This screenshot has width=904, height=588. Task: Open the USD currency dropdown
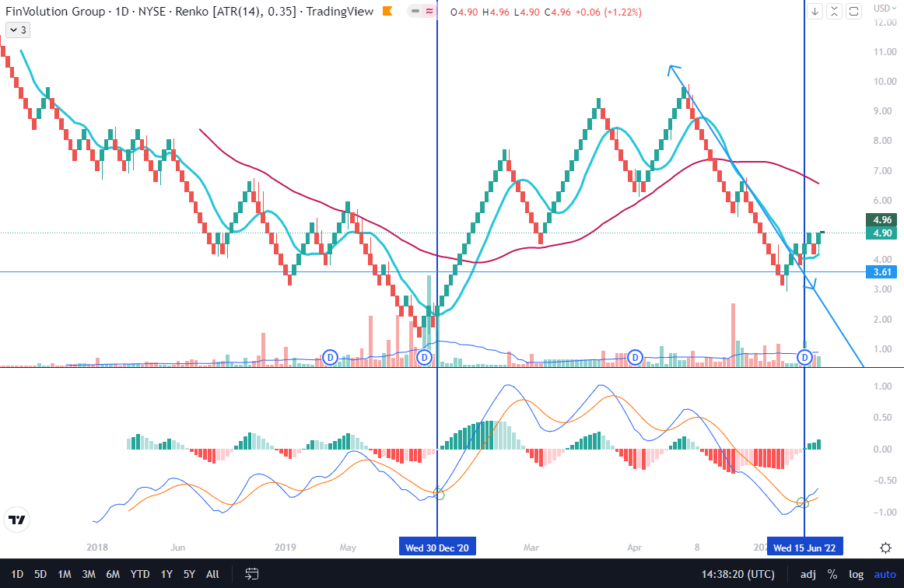click(x=885, y=8)
